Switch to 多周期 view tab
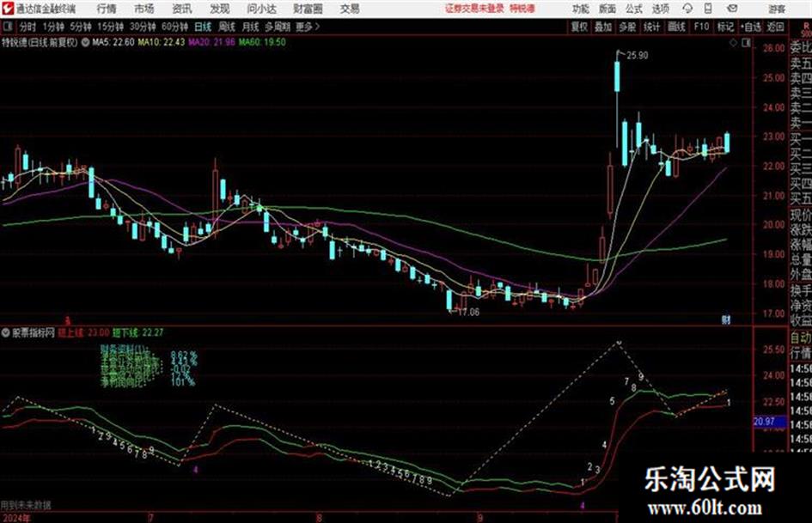 pos(278,27)
